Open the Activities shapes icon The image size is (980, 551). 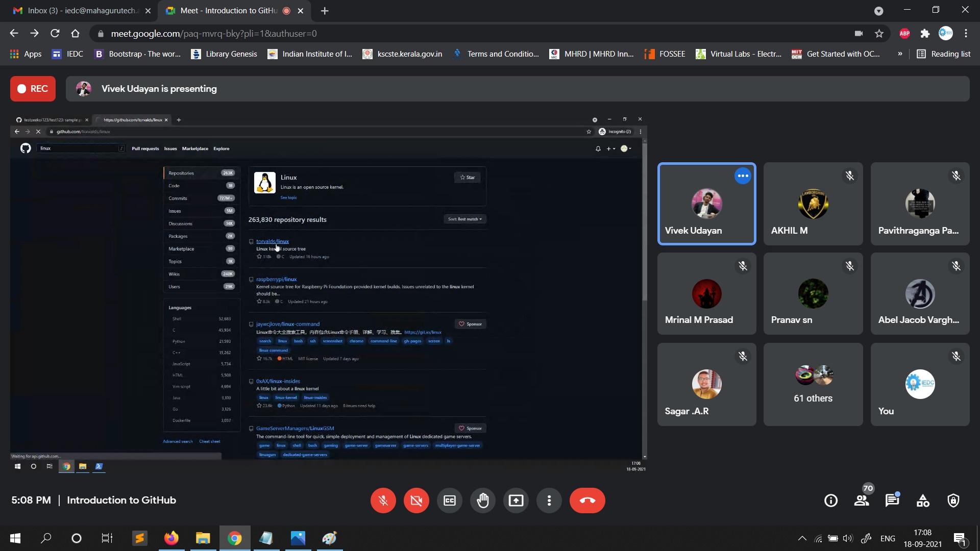(923, 500)
